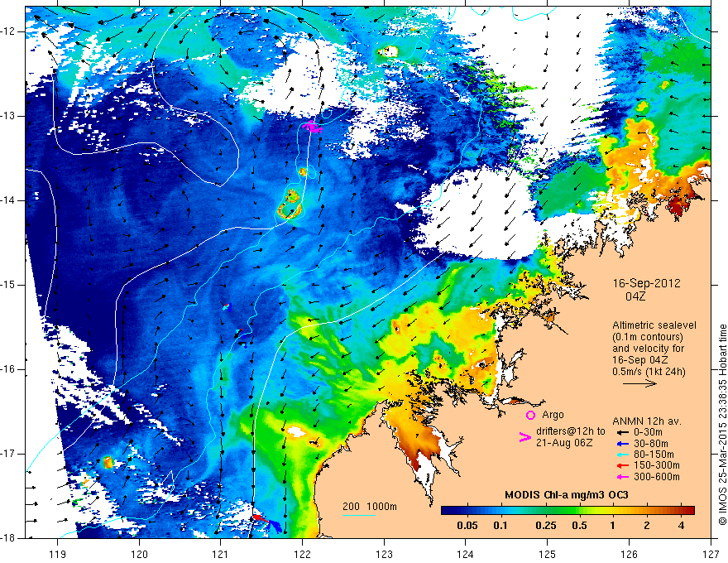Click the 122 longitude axis label
This screenshot has height=563, width=728.
point(302,554)
